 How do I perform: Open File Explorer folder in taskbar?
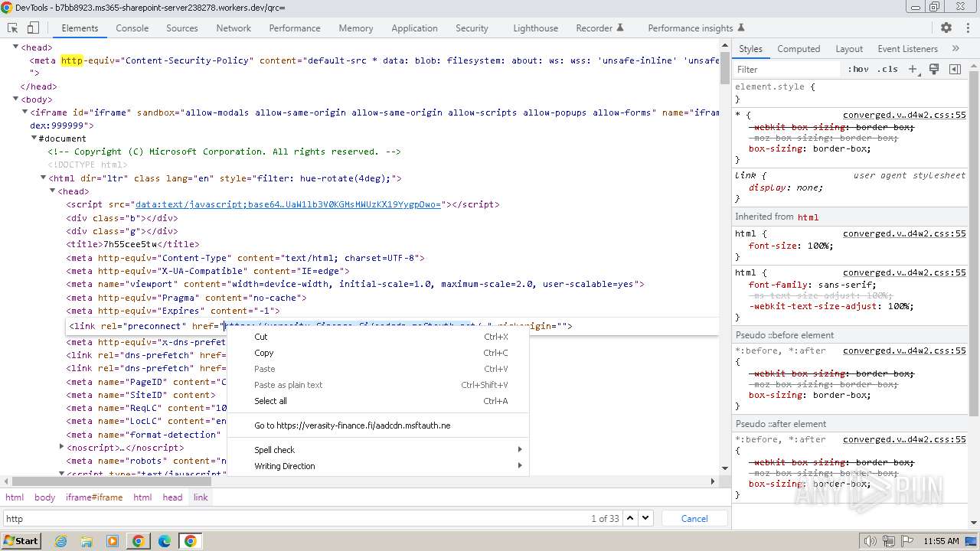tap(87, 541)
